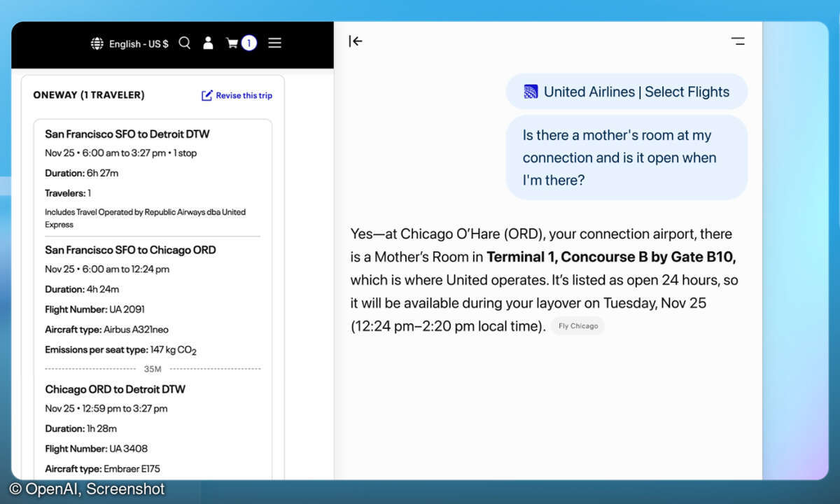Screen dimensions: 840x504
Task: Click flight number UA 2091
Action: pyautogui.click(x=127, y=309)
